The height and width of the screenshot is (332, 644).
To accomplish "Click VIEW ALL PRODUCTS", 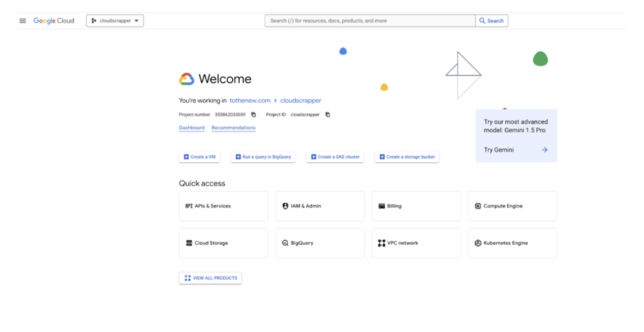I will click(x=210, y=277).
